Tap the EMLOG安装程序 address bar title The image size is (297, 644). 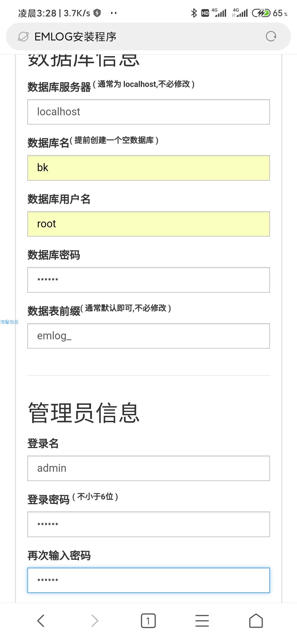point(75,37)
